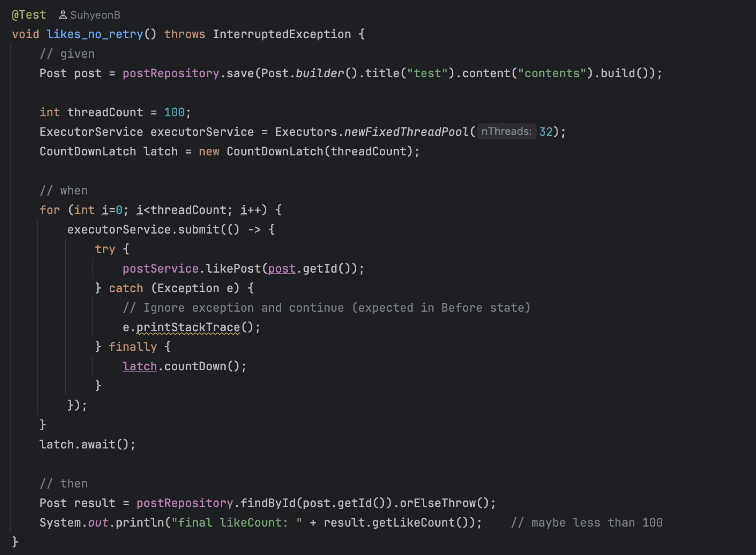Click the maybe less than 100 comment

coord(587,523)
